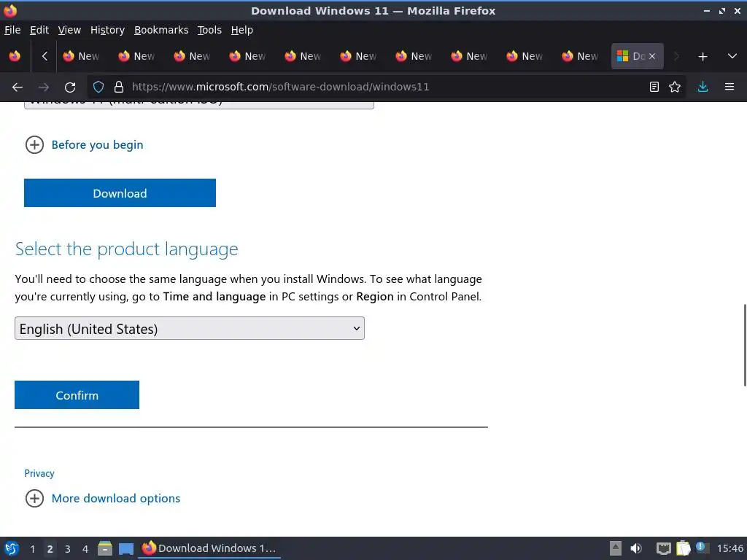The image size is (747, 560).
Task: Bookmark this page with star
Action: click(675, 87)
